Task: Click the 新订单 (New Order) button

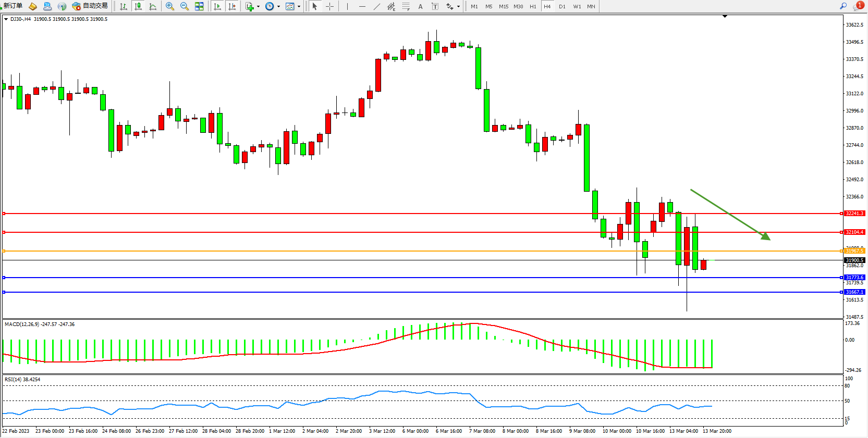Action: [13, 6]
